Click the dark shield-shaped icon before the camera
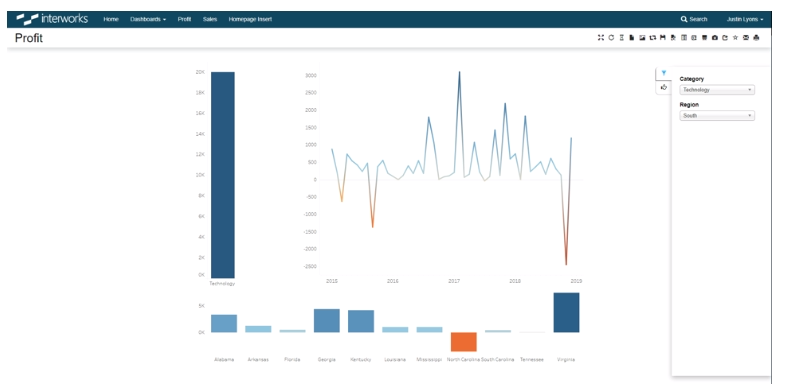This screenshot has width=787, height=392. point(704,38)
